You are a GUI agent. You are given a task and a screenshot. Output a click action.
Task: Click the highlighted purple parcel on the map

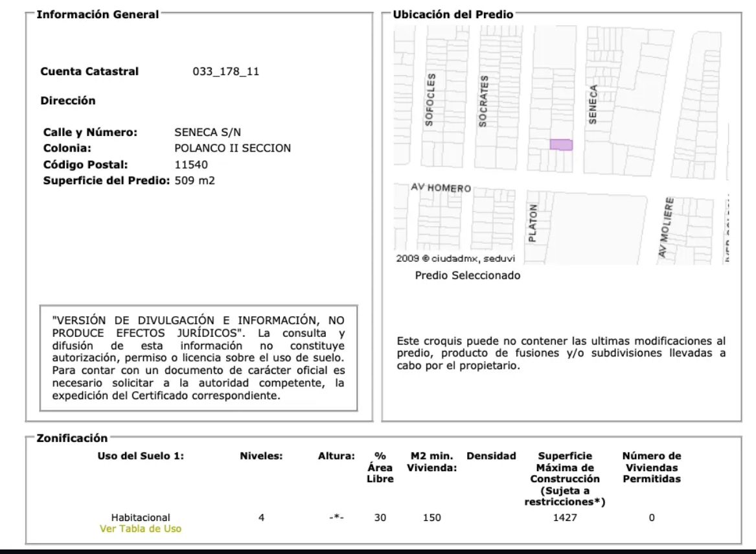(561, 144)
